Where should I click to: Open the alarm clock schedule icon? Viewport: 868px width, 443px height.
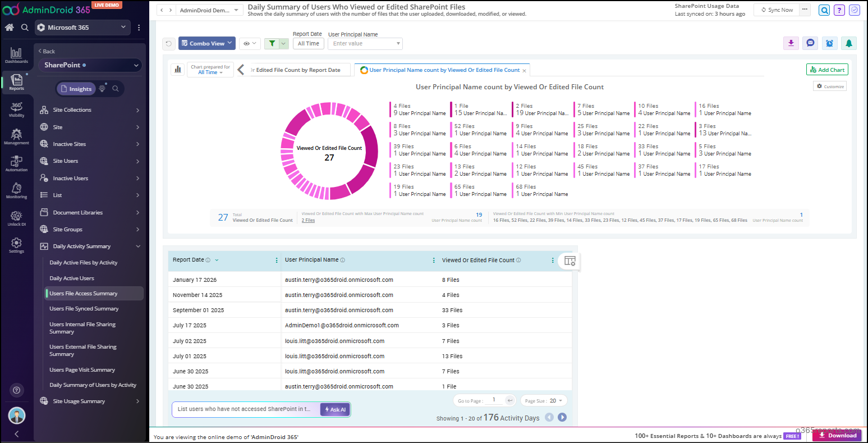point(829,43)
